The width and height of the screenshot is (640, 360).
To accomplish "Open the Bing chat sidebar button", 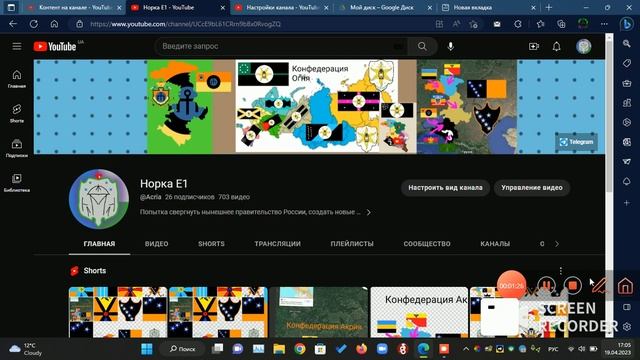I will coord(627,24).
